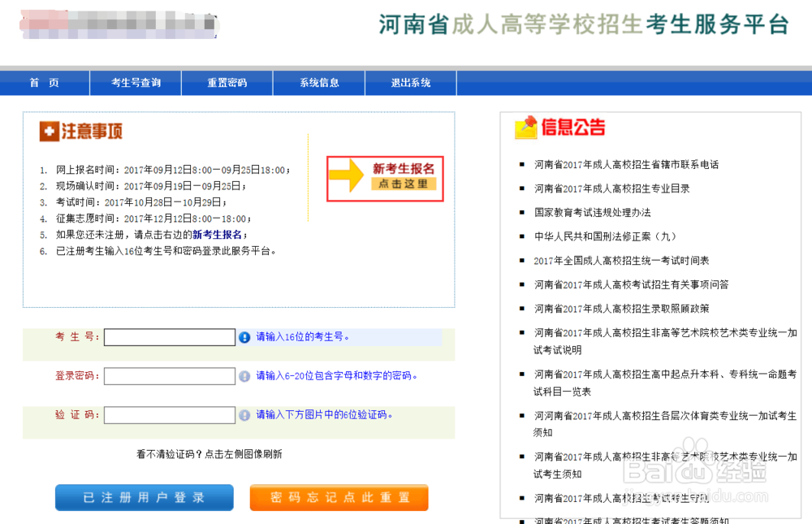Viewport: 812px width, 524px height.
Task: Click the text 请输入6-20位包含字母和数字的密码。
Action: coord(337,376)
